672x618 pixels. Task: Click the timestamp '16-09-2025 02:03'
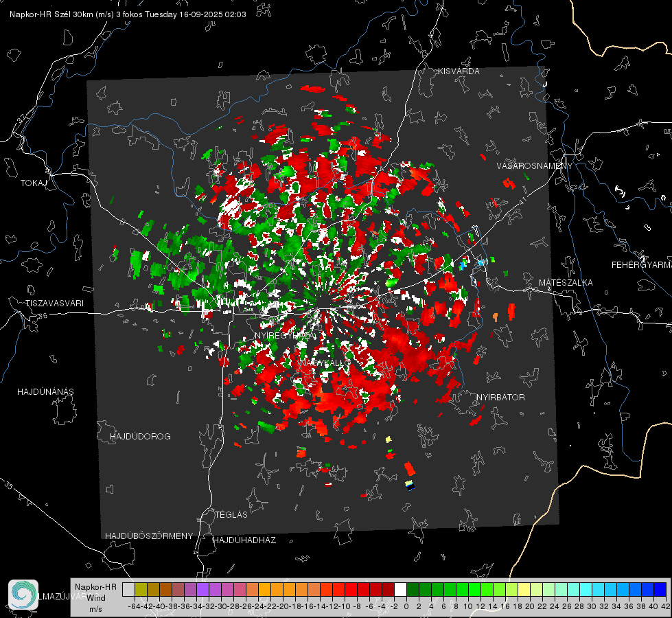pyautogui.click(x=212, y=14)
